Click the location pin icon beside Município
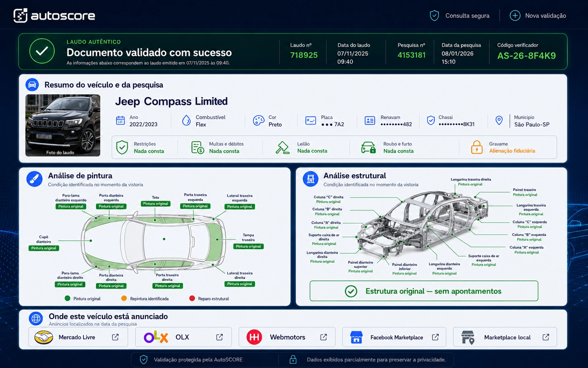The image size is (588, 368). (499, 121)
